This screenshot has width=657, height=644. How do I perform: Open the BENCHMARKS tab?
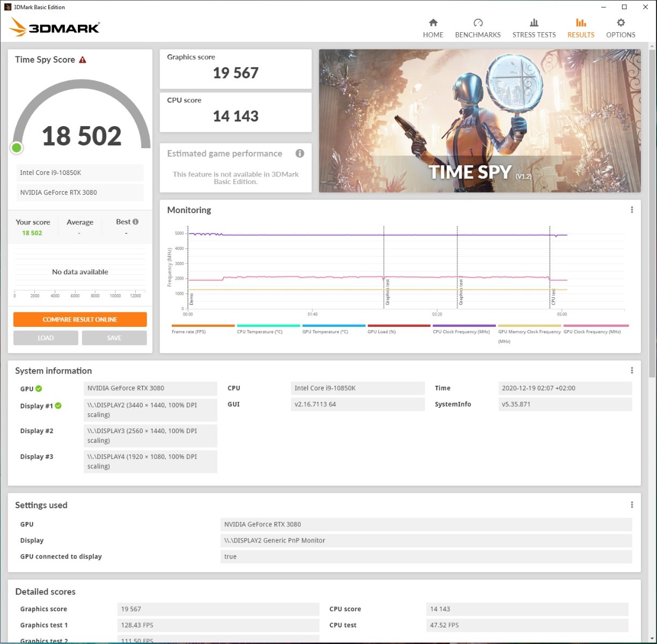[478, 28]
